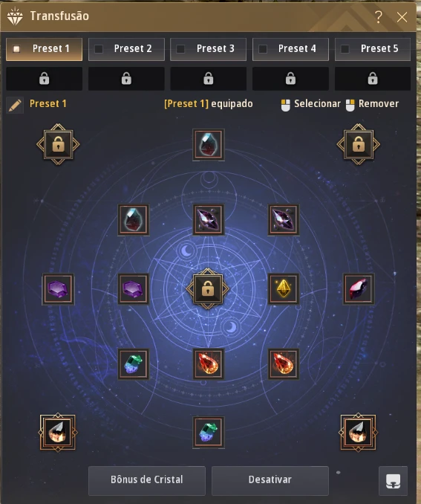Click the locked slot under Preset 1
The width and height of the screenshot is (421, 504).
[x=45, y=79]
